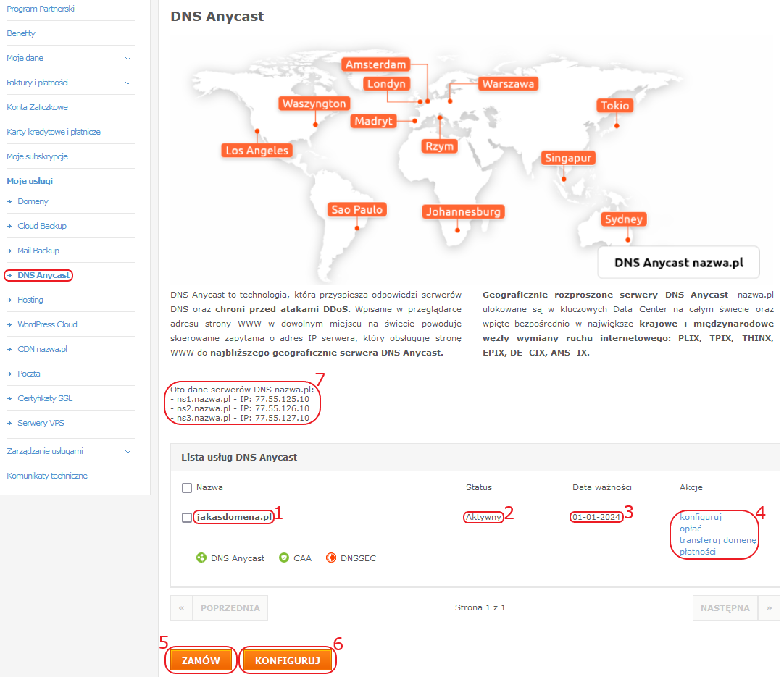Click the Tokio label on map
The width and height of the screenshot is (784, 677).
[615, 106]
